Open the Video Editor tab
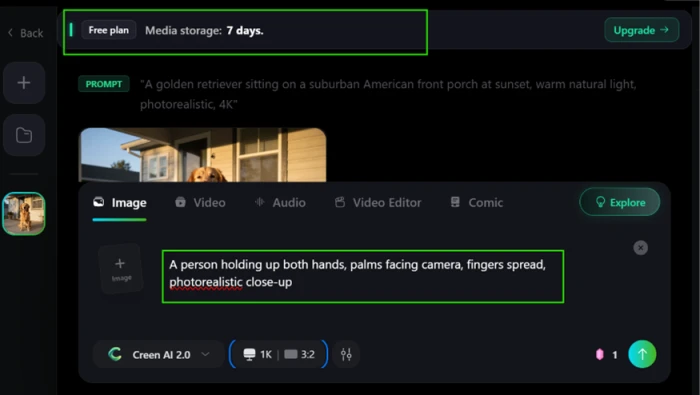 (x=378, y=203)
